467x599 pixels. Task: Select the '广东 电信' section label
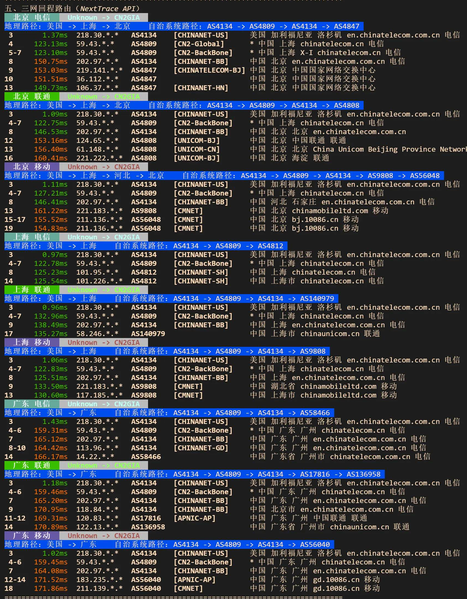click(x=32, y=404)
